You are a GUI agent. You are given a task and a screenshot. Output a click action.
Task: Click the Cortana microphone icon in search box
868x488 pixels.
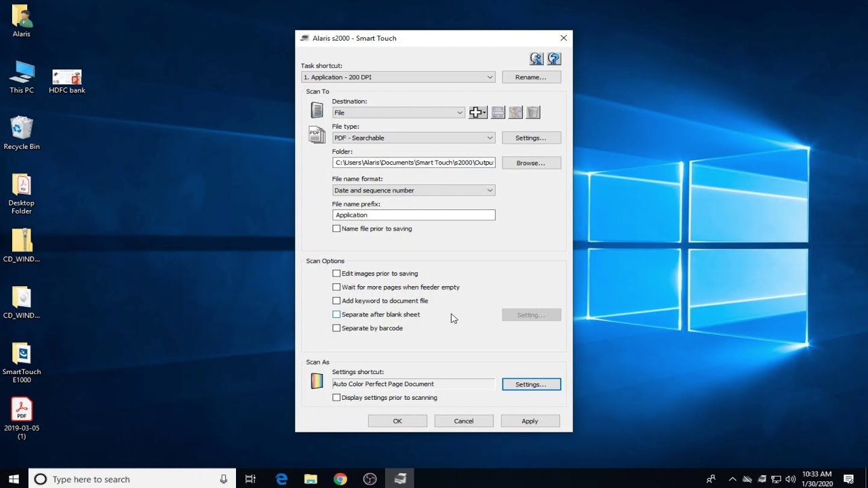point(224,479)
